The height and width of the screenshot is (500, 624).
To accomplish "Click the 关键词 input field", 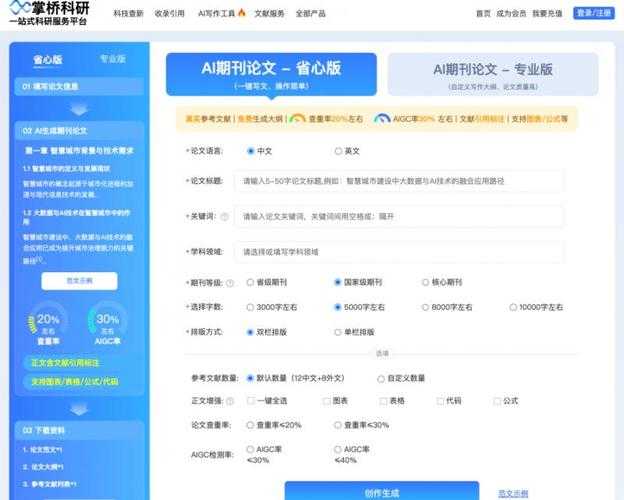I will click(x=400, y=217).
